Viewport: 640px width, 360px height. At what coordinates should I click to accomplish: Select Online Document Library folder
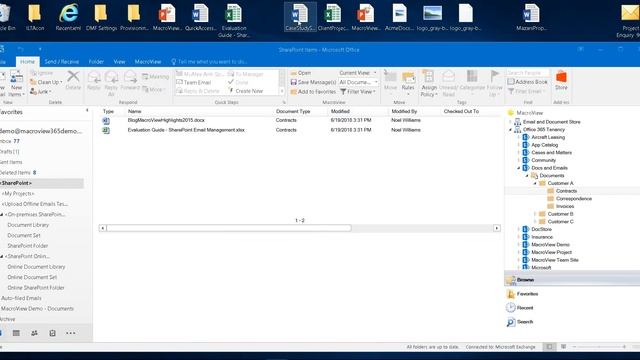tap(36, 267)
